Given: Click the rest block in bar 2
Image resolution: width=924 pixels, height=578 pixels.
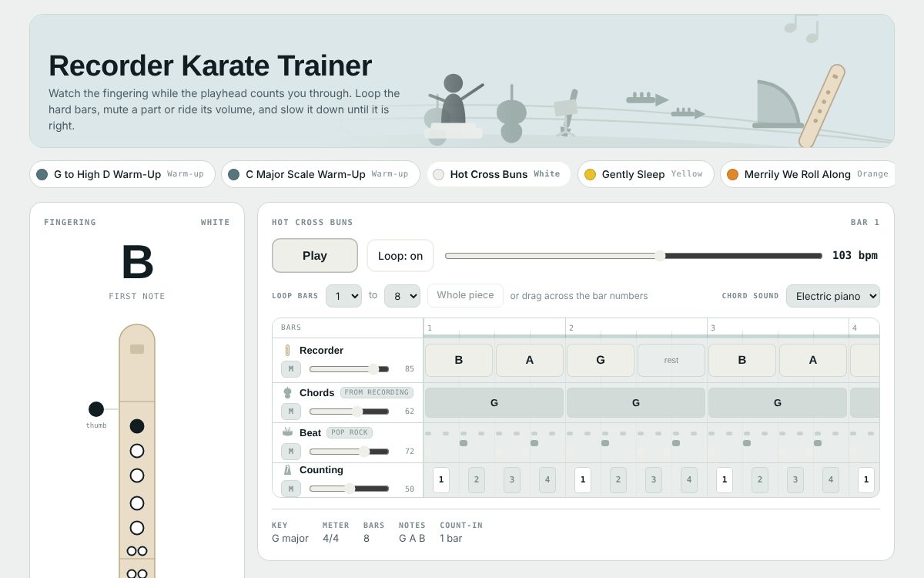Looking at the screenshot, I should [671, 360].
